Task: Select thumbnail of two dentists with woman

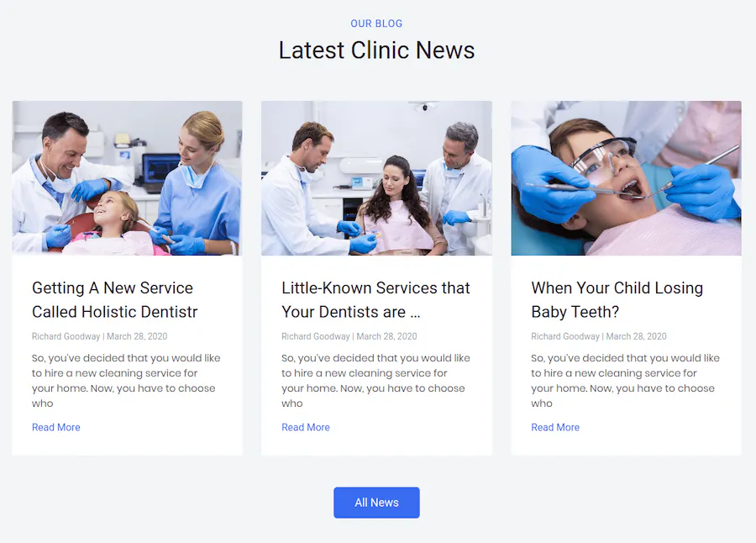Action: point(376,178)
